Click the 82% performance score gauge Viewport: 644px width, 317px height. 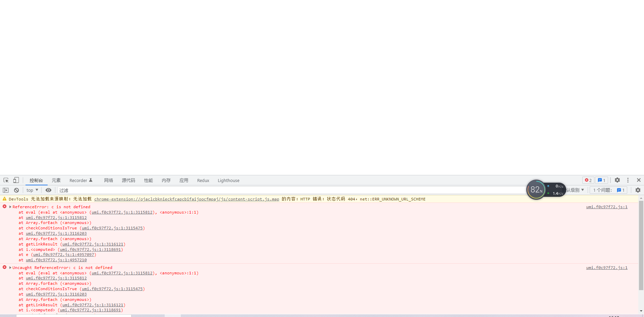[536, 190]
